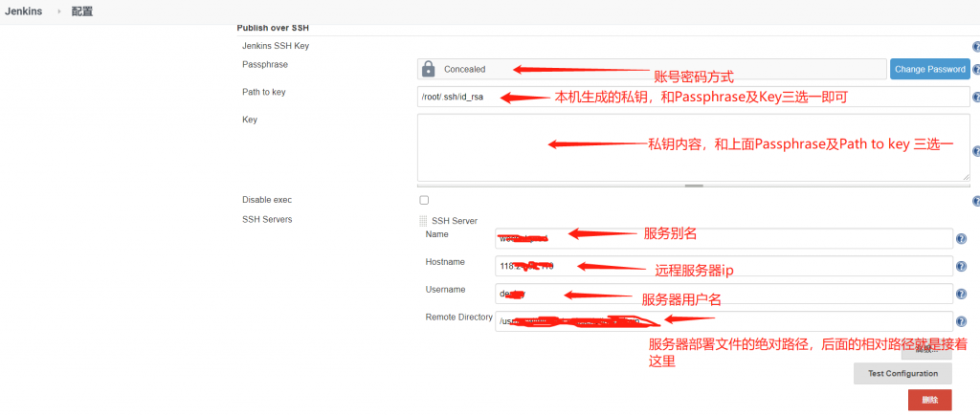
Task: Enable the Disable exec checkbox
Action: click(424, 200)
